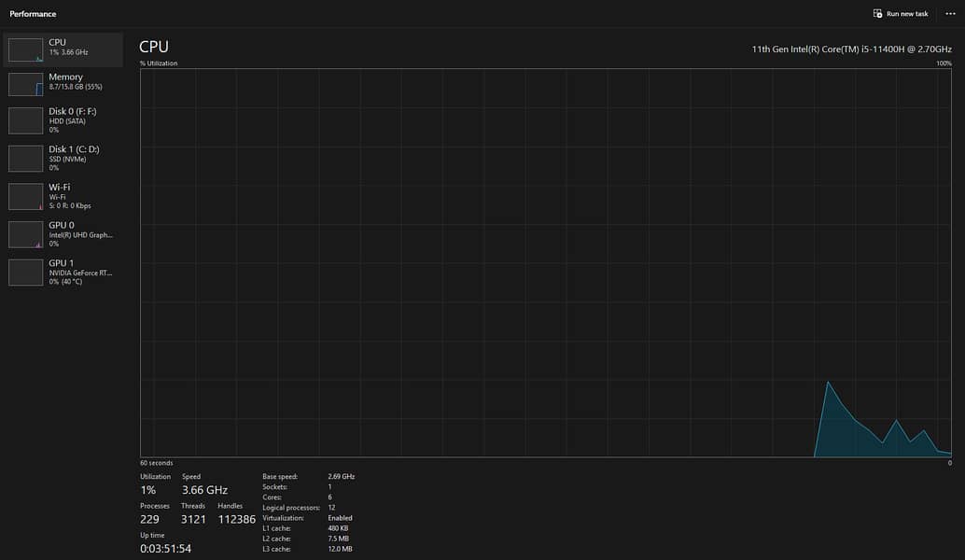Click the Logical processors value '12'

pos(331,508)
